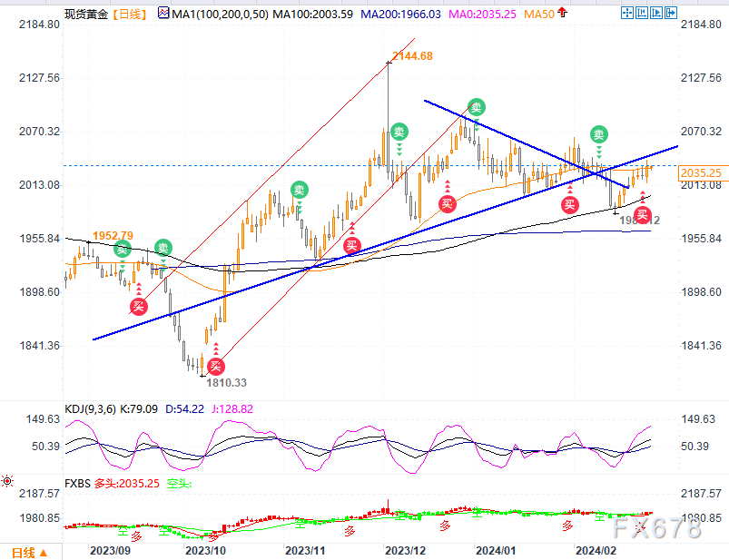Click the FXBS indicator label

pos(77,484)
